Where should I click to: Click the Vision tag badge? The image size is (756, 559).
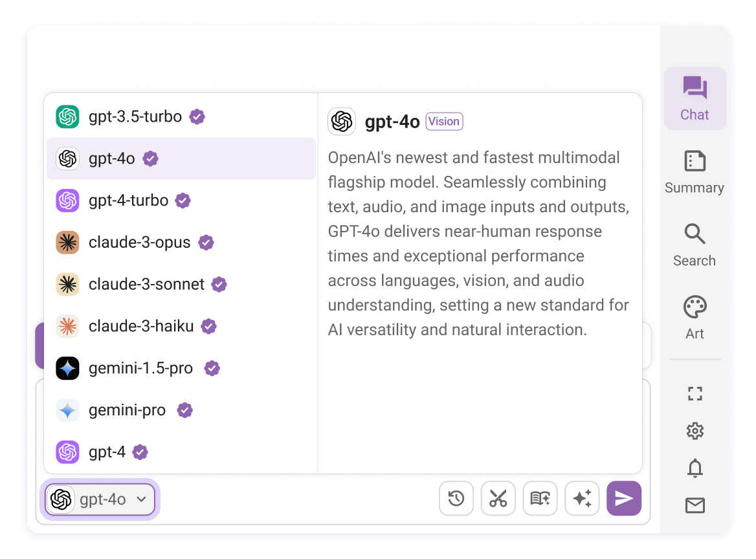tap(444, 122)
